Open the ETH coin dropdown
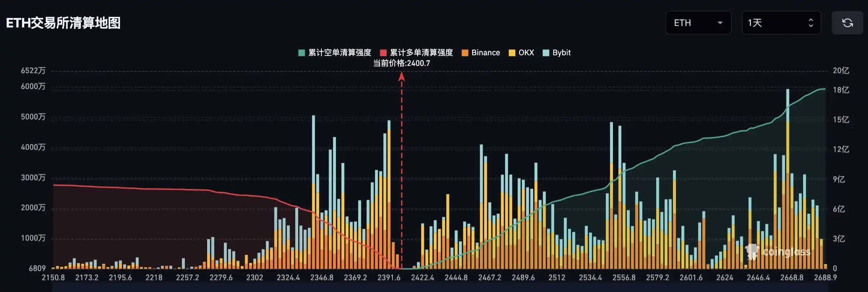868x292 pixels. 698,23
